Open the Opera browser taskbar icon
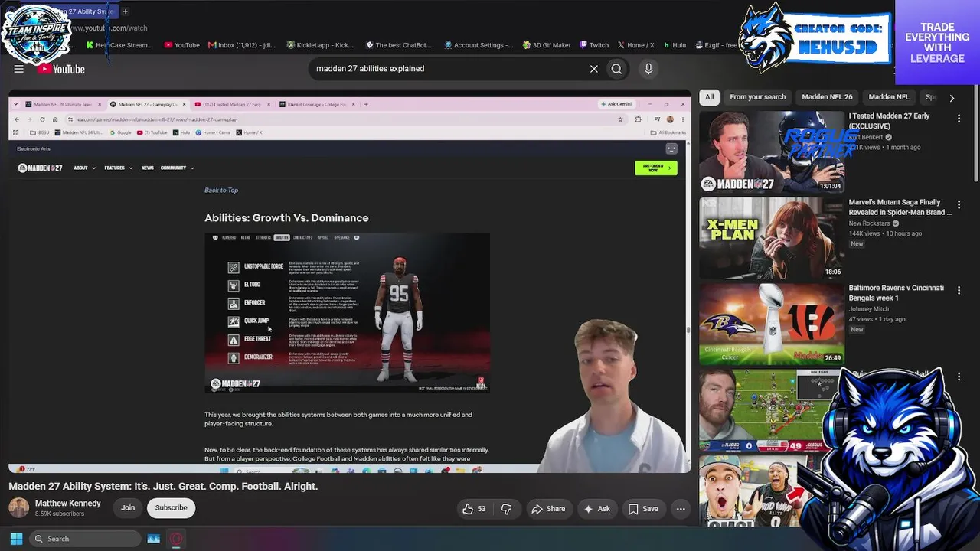Viewport: 980px width, 551px height. [x=176, y=539]
